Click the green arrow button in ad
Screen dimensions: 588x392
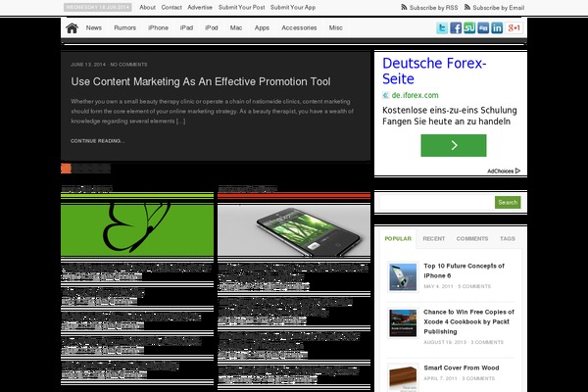(453, 145)
